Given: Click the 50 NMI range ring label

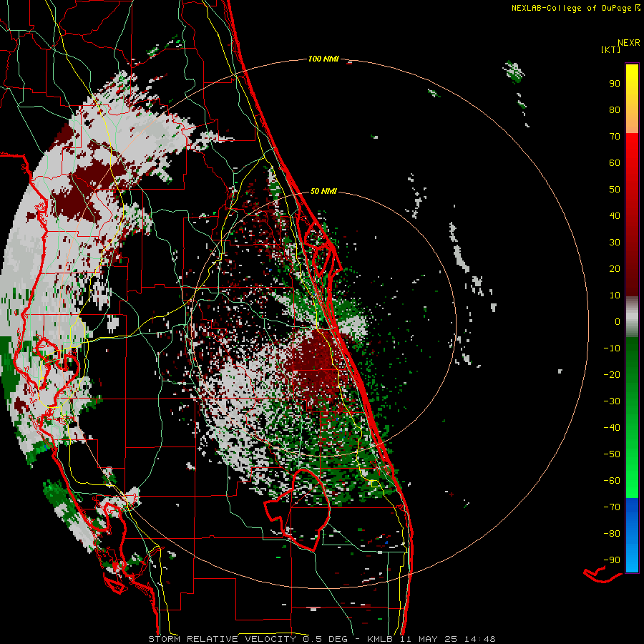Looking at the screenshot, I should click(x=323, y=191).
